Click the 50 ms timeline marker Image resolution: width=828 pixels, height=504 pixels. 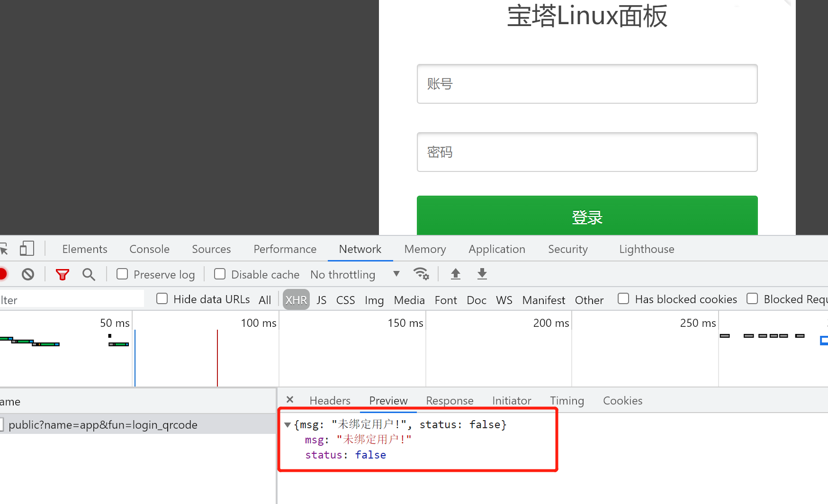click(115, 323)
